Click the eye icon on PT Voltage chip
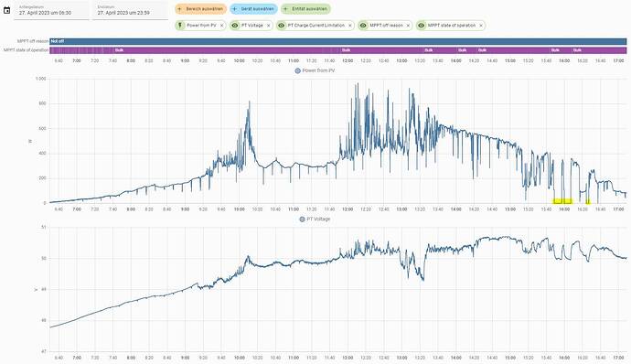This screenshot has width=631, height=364. (x=235, y=26)
